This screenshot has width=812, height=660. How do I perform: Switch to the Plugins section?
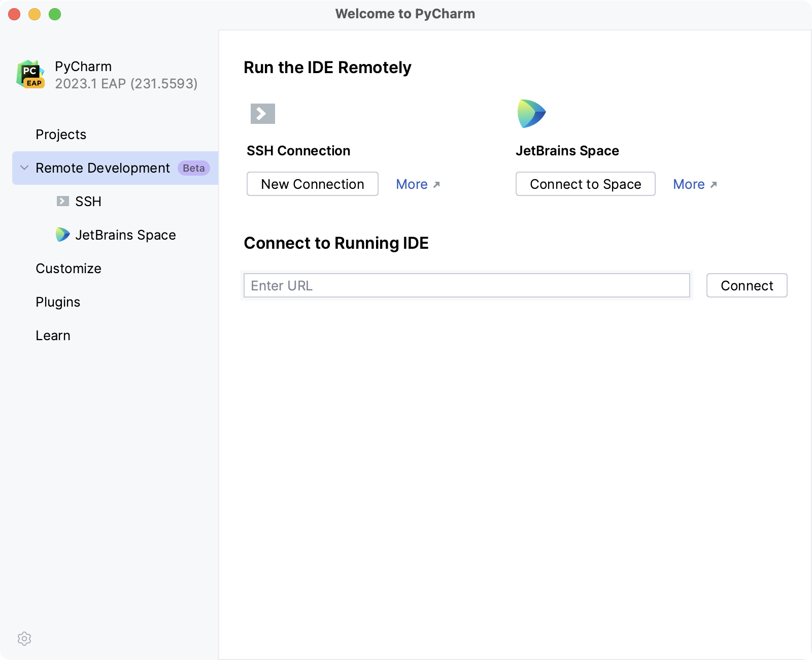point(58,302)
